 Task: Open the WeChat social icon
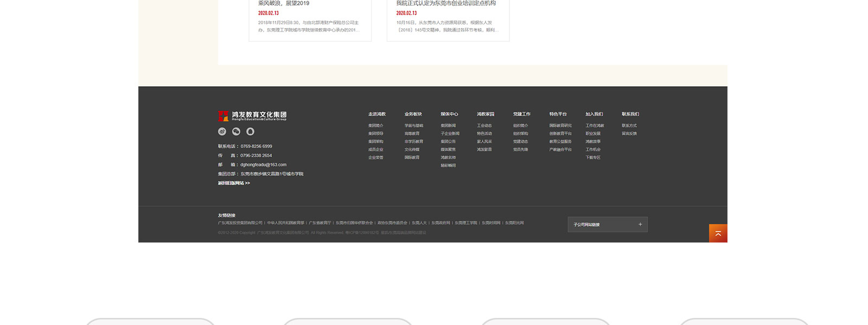click(236, 131)
